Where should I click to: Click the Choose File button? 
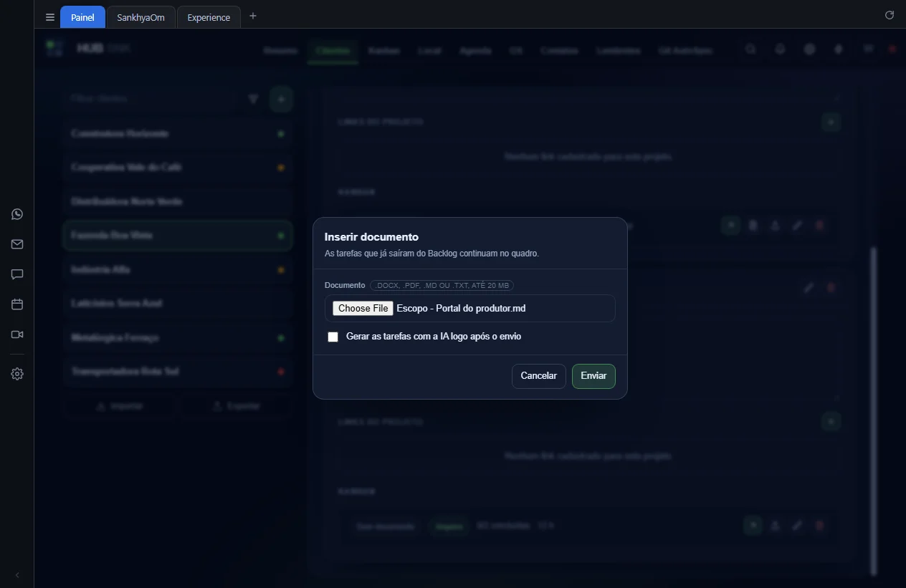pos(363,308)
